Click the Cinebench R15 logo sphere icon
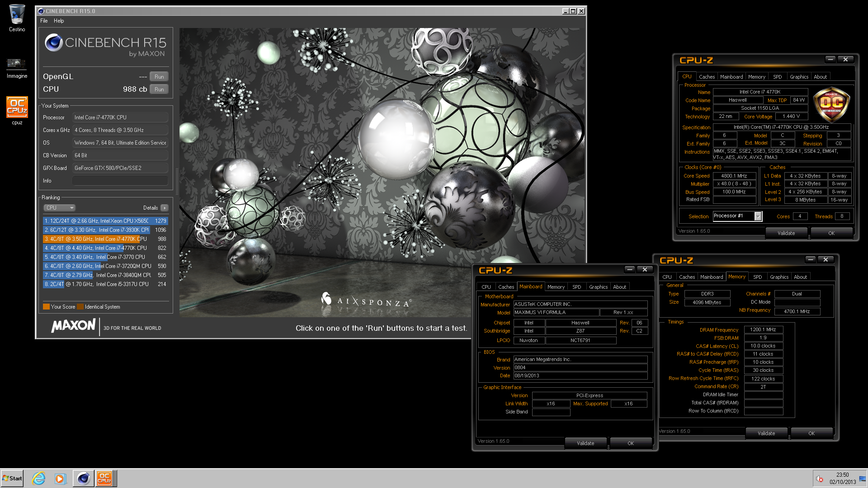The height and width of the screenshot is (488, 868). point(53,43)
